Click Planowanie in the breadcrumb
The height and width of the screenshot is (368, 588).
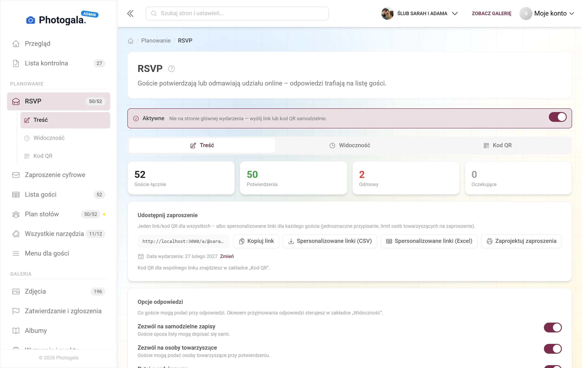[x=156, y=41]
